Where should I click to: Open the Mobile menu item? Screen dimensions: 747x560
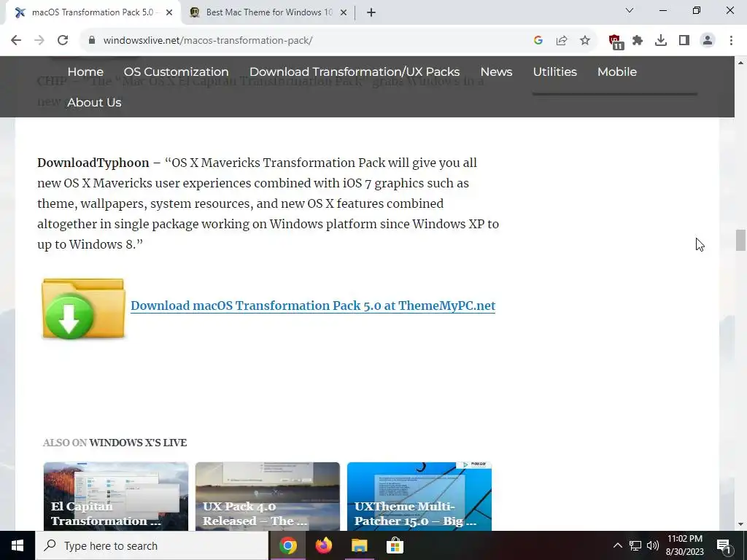(x=617, y=72)
